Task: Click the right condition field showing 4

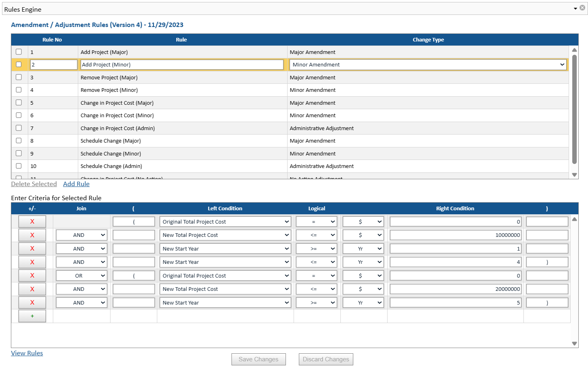Action: tap(455, 262)
